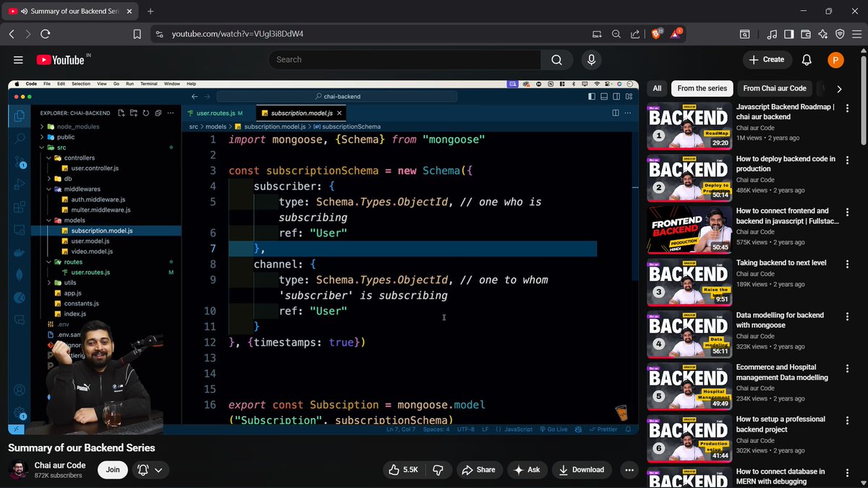Open Data modelling for backend with mongoose title

tap(780, 320)
